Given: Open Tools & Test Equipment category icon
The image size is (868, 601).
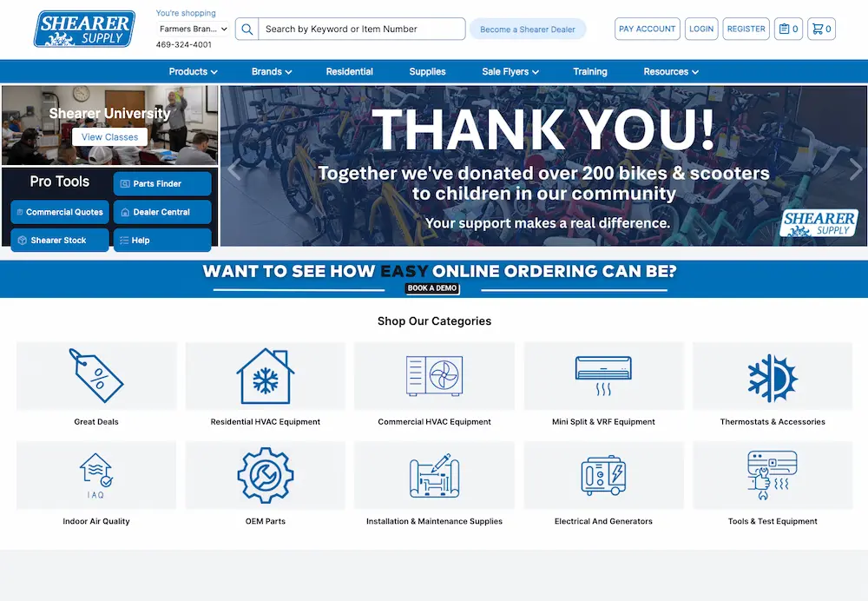Looking at the screenshot, I should coord(772,475).
